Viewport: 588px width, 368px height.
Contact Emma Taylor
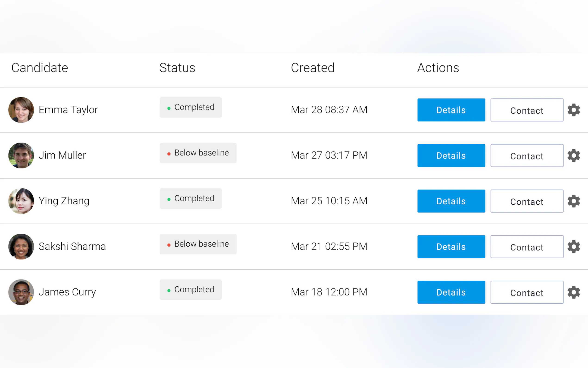(x=526, y=110)
